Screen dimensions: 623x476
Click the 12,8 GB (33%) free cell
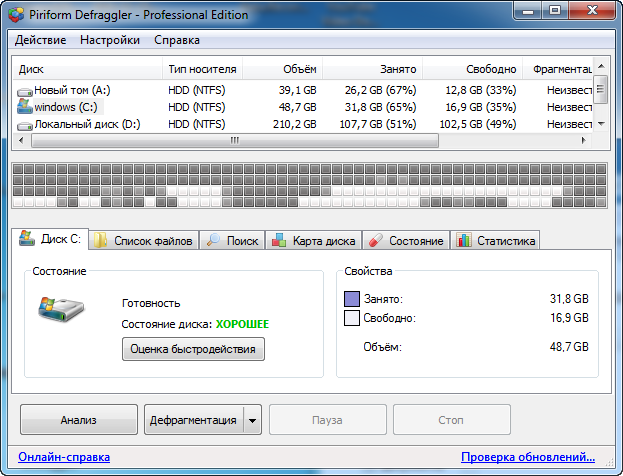tap(481, 91)
